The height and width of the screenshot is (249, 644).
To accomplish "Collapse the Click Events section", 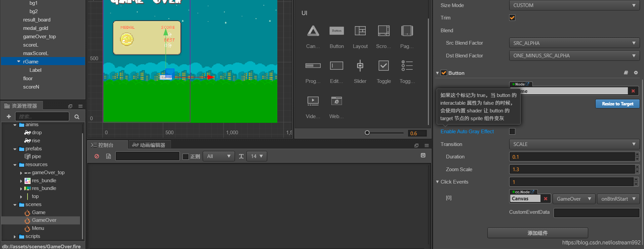I will 437,182.
